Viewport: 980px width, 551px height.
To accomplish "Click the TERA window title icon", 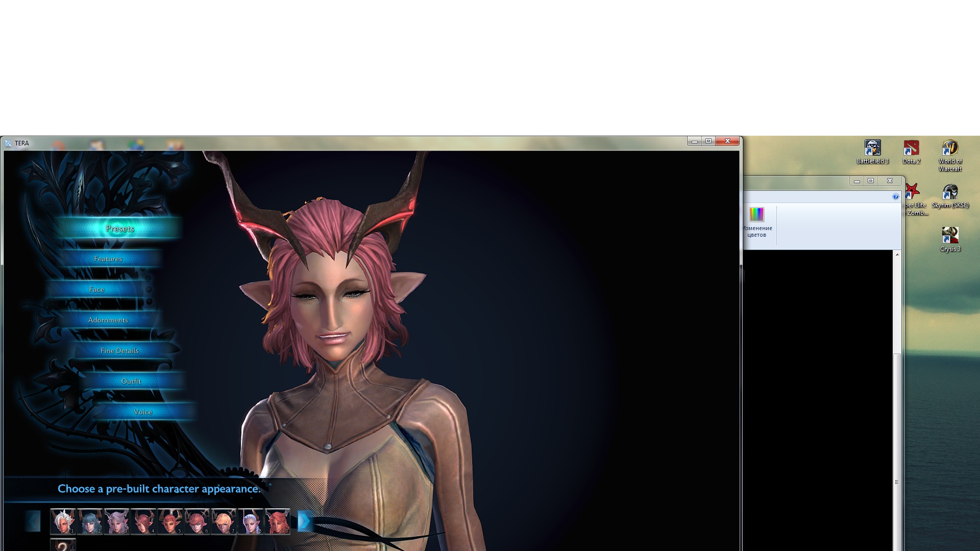I will (x=9, y=143).
